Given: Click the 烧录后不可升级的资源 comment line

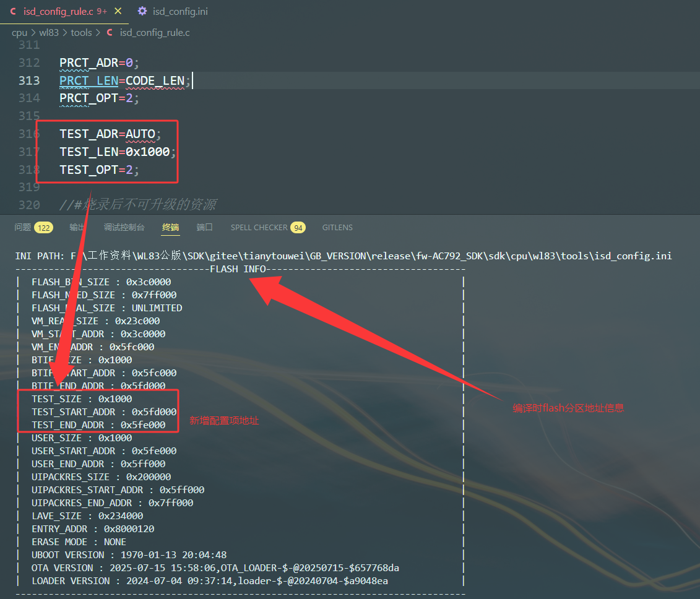Looking at the screenshot, I should (x=138, y=204).
